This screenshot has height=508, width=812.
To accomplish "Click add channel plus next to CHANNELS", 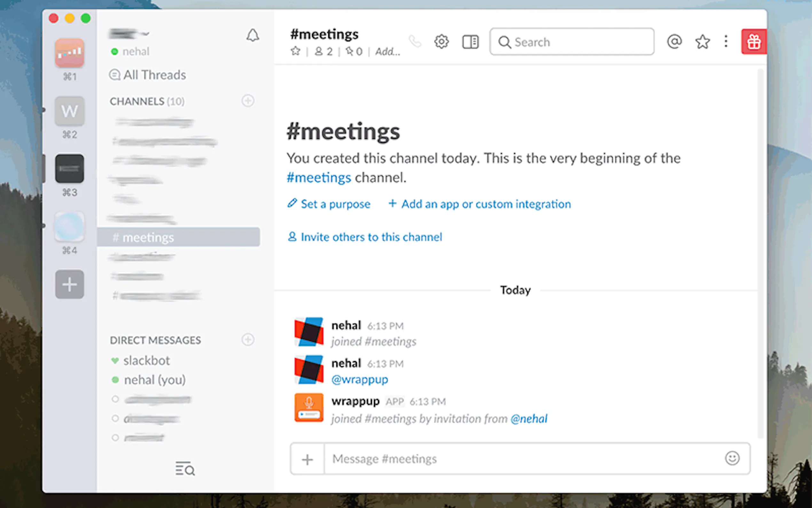I will pos(248,101).
